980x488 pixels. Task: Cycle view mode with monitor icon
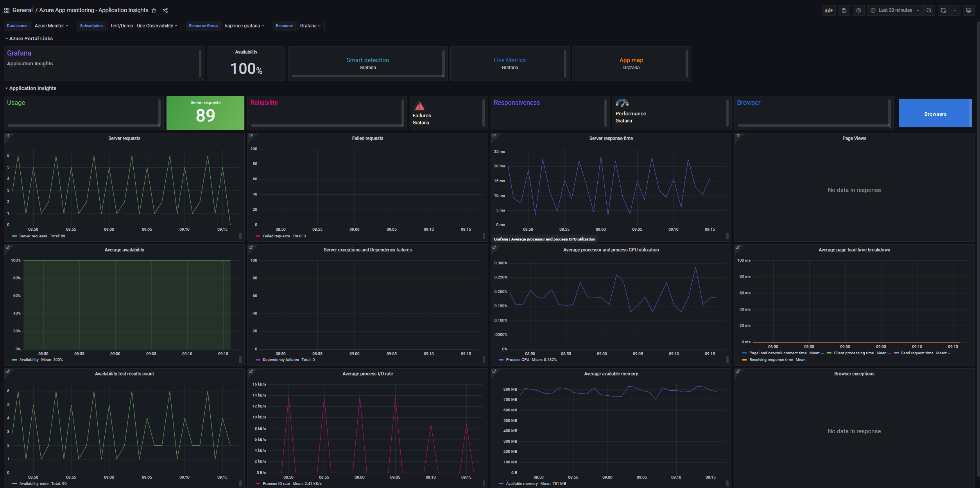pos(969,11)
